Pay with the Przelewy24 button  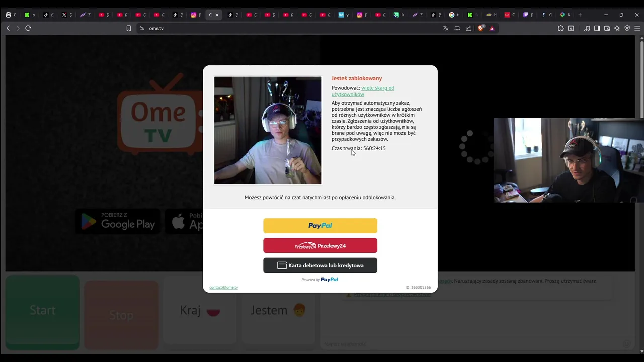click(320, 246)
